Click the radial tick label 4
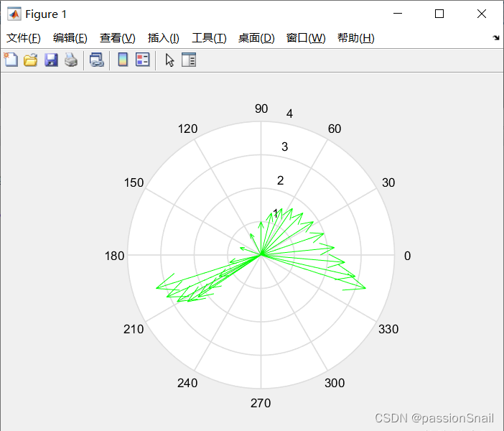The height and width of the screenshot is (431, 504). [289, 113]
